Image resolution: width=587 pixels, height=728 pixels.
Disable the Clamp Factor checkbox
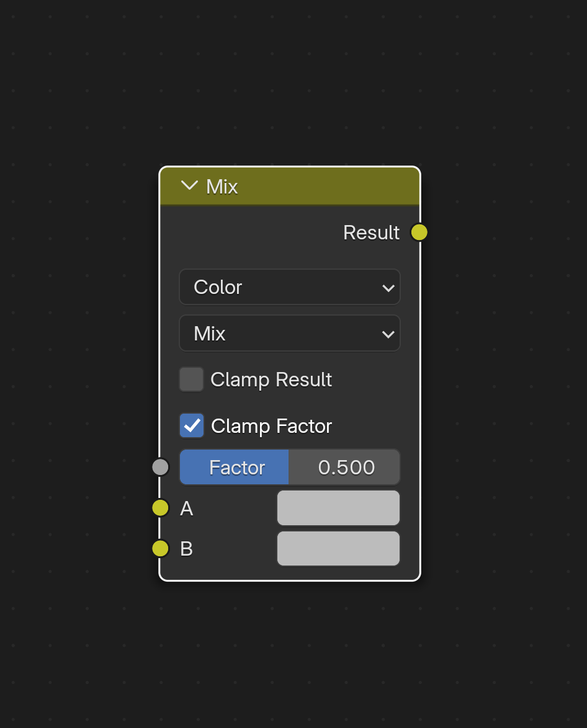(x=192, y=426)
